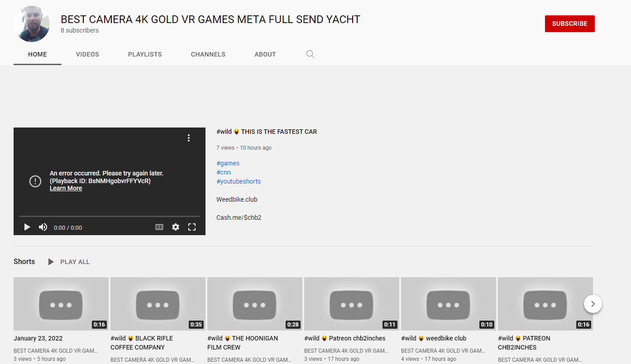Open the video player three-dot menu
This screenshot has height=364, width=631.
coord(189,138)
